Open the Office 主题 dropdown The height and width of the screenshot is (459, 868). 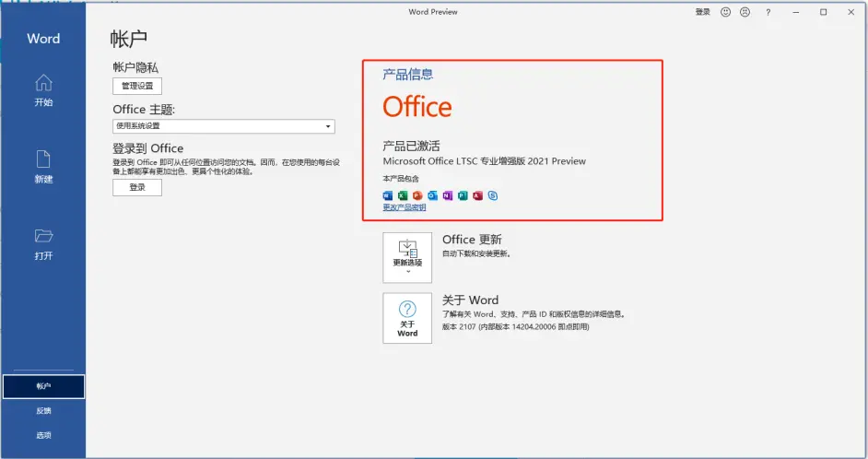223,126
